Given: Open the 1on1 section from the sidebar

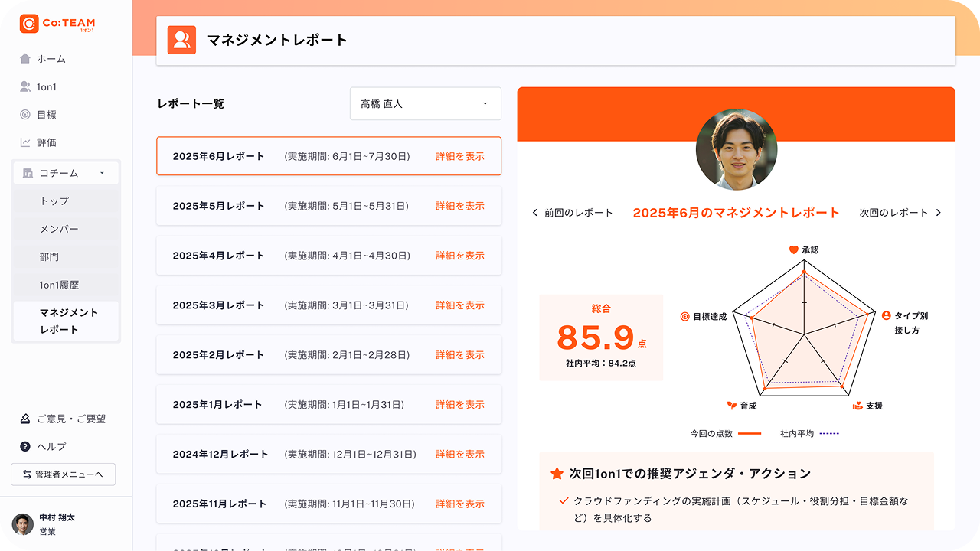Looking at the screenshot, I should (x=25, y=86).
